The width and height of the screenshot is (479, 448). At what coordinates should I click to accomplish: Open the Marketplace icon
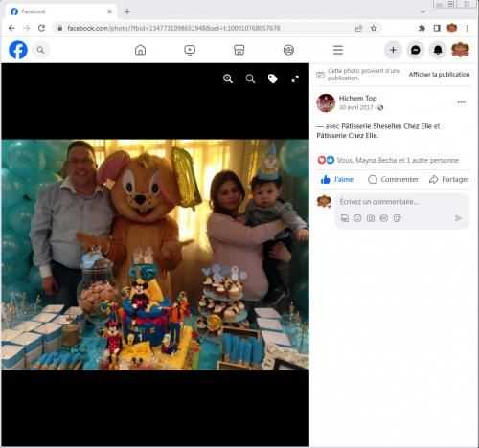click(239, 50)
